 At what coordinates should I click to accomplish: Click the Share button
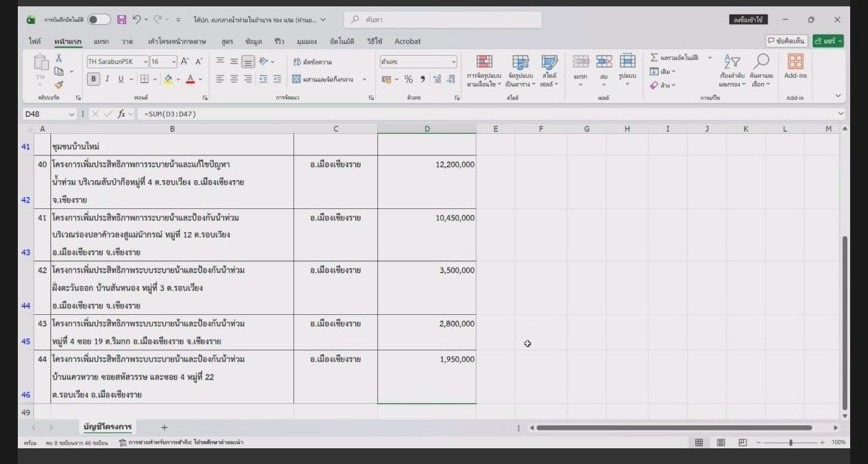(x=828, y=41)
